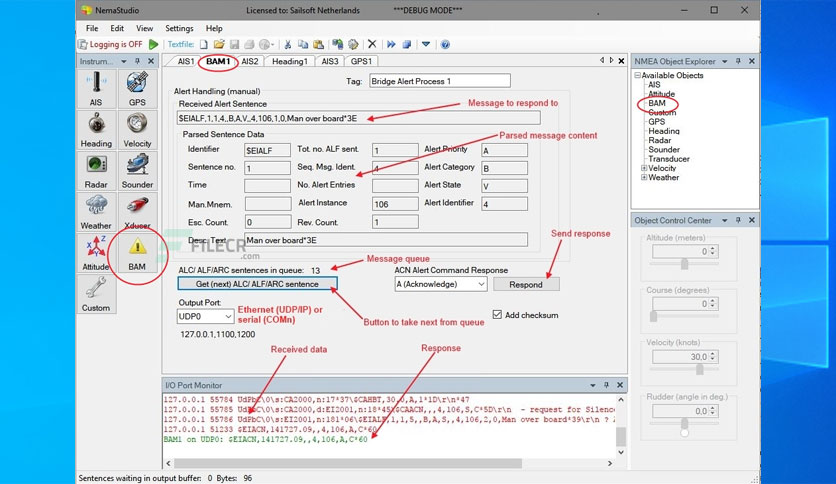Viewport: 836px width, 484px height.
Task: Switch to the Heading1 tab
Action: pos(290,61)
